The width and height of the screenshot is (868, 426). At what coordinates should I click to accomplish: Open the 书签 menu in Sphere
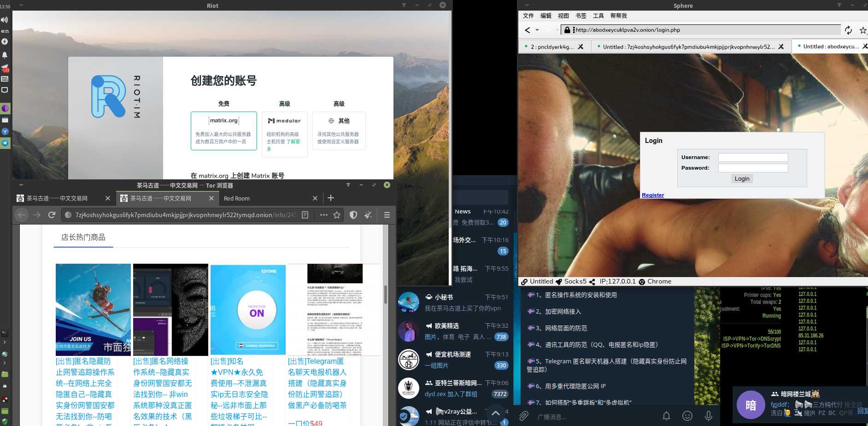[581, 16]
